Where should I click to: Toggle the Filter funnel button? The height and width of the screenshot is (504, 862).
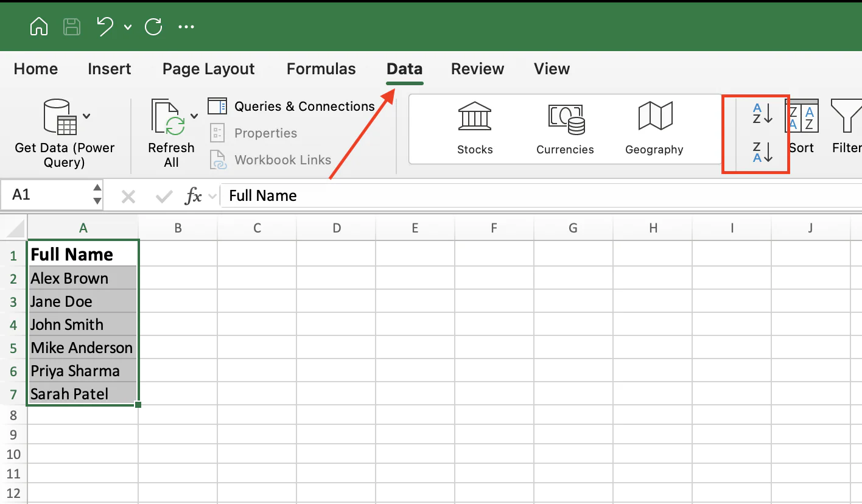tap(847, 127)
